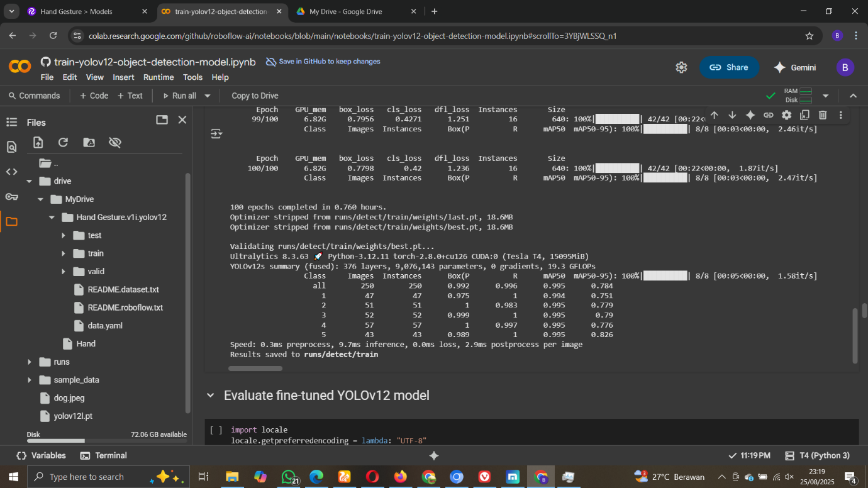Viewport: 868px width, 488px height.
Task: Delete the cell using trash icon
Action: 823,115
